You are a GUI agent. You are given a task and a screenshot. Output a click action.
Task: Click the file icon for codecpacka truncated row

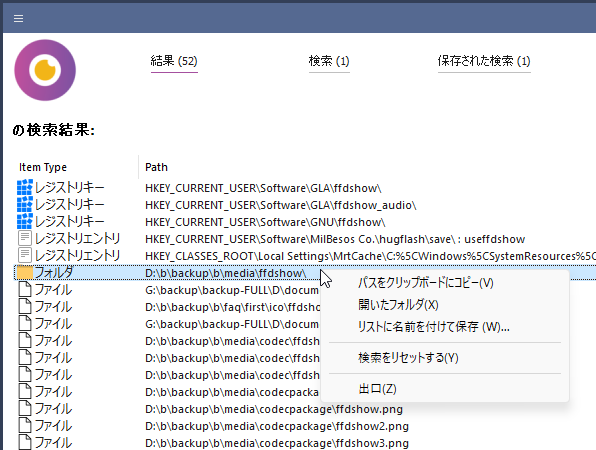(x=25, y=392)
